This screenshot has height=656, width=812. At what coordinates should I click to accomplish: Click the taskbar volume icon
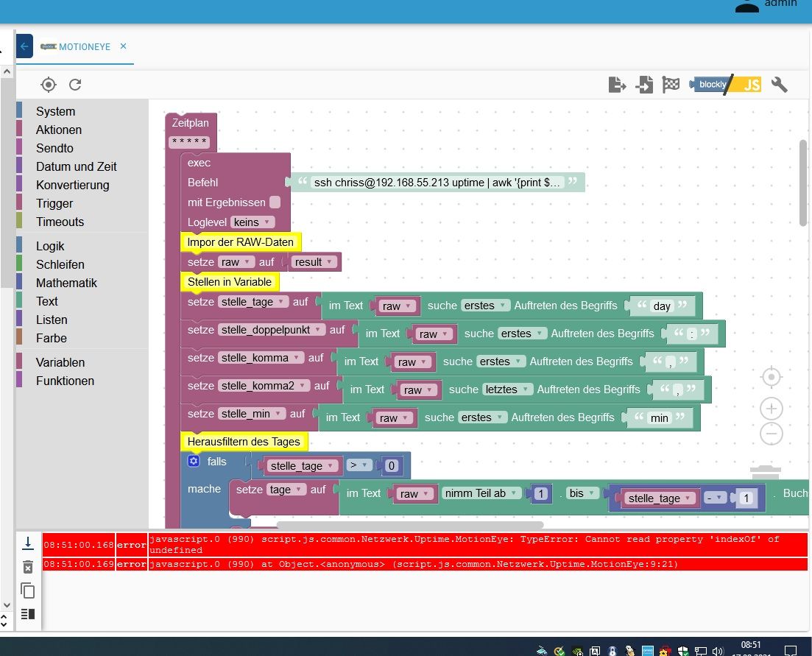pos(718,651)
